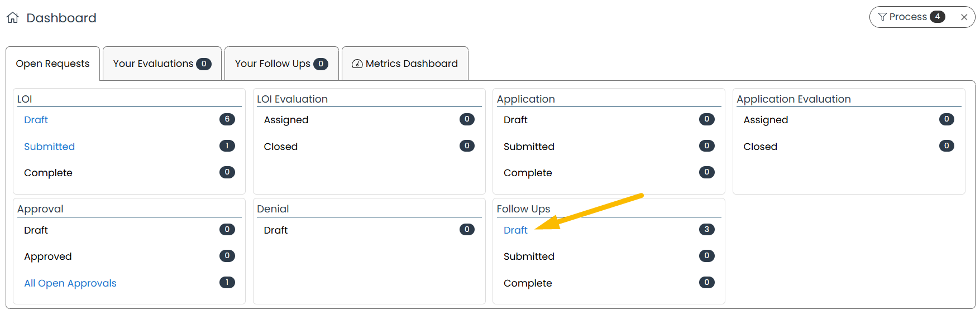
Task: Click the Approval section heading
Action: [40, 209]
